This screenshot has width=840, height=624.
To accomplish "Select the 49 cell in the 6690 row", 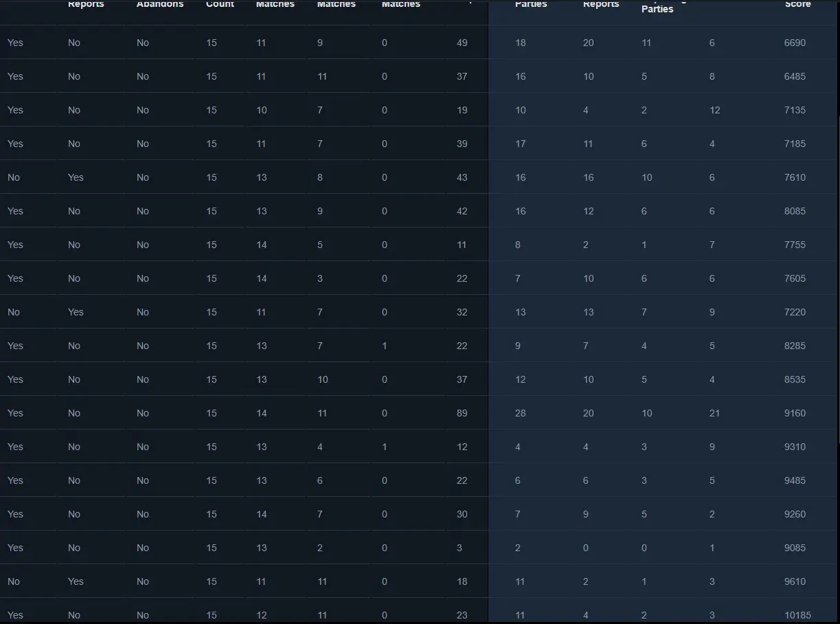I will coord(462,43).
